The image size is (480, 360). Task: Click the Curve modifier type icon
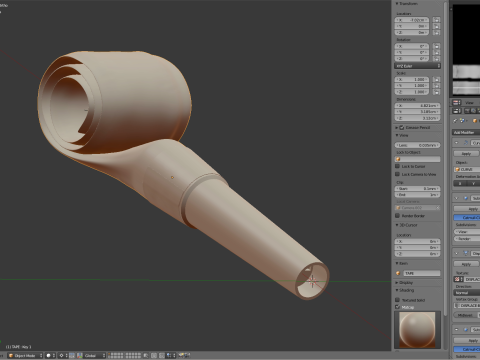[466, 143]
